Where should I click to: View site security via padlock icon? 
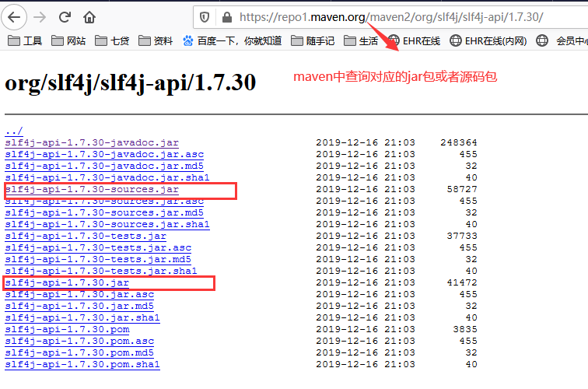tap(227, 17)
